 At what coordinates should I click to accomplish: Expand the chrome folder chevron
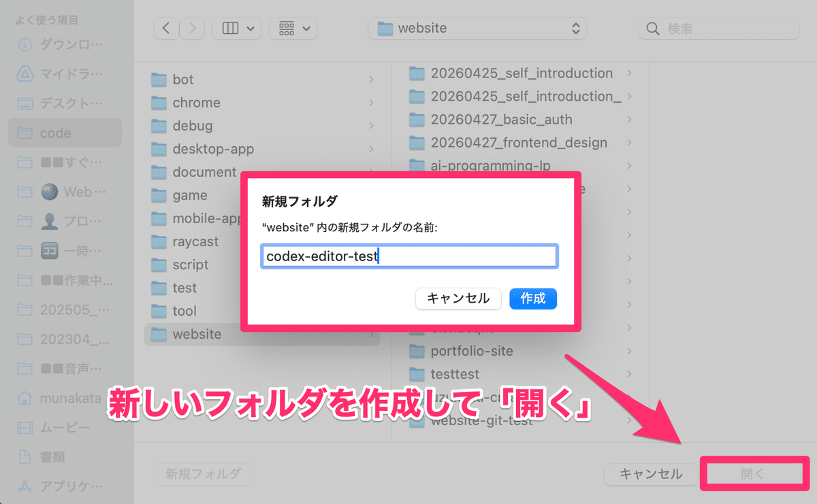tap(371, 103)
